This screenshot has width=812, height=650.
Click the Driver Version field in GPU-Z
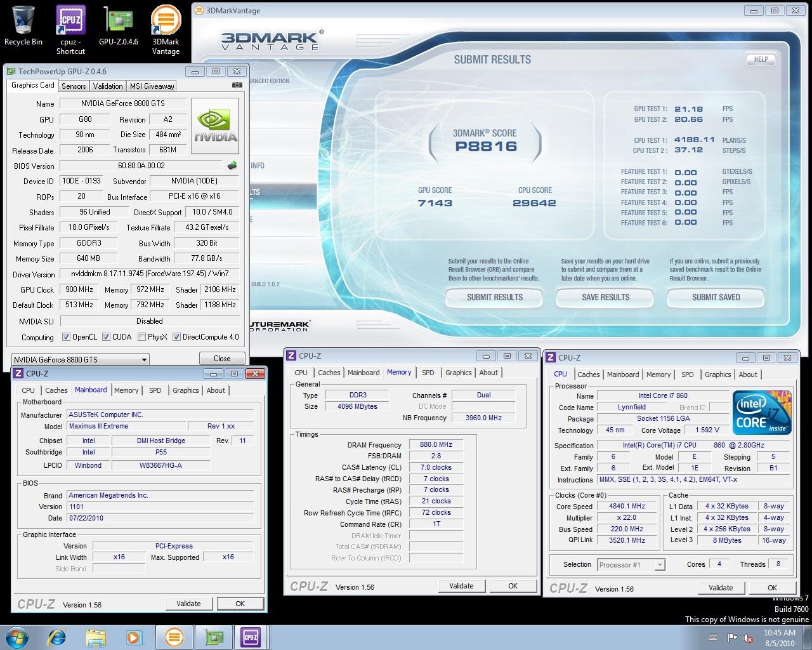point(149,274)
